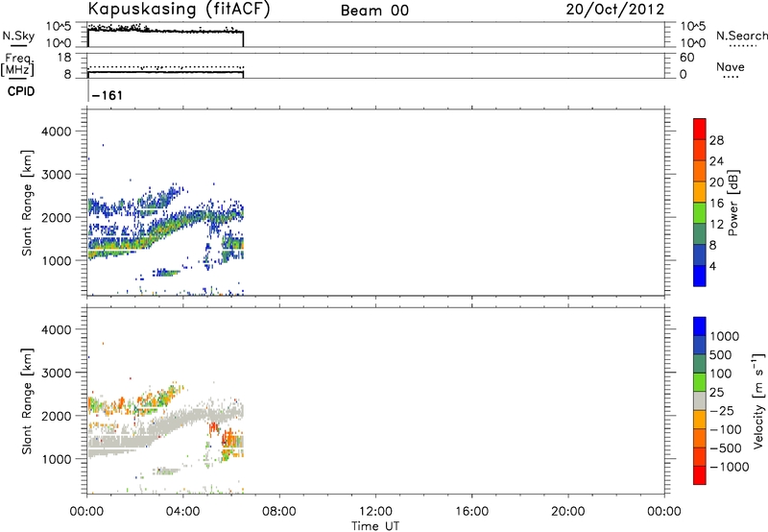
Task: Click the '4' label on Power colorbar
Action: pyautogui.click(x=712, y=266)
